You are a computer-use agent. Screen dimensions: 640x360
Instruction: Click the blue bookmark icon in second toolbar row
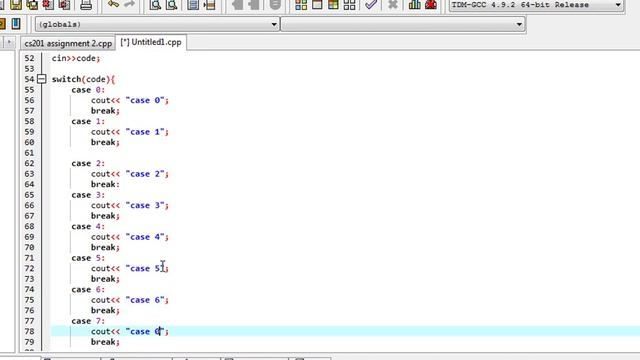coord(16,24)
